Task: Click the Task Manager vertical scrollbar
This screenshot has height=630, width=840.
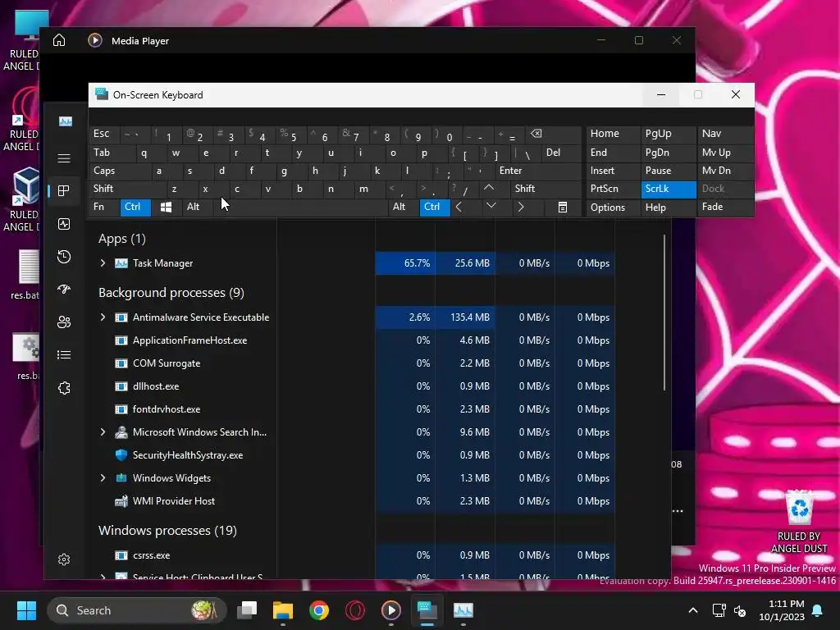Action: (x=664, y=313)
